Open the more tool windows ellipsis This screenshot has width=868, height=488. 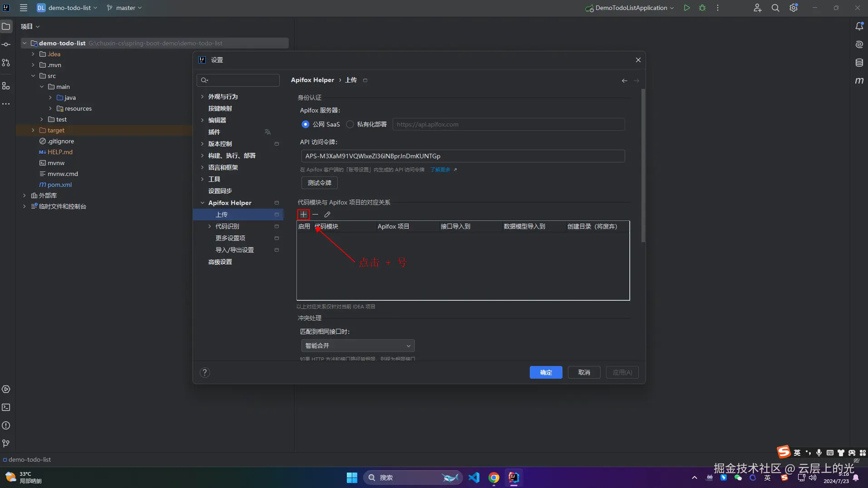[6, 104]
